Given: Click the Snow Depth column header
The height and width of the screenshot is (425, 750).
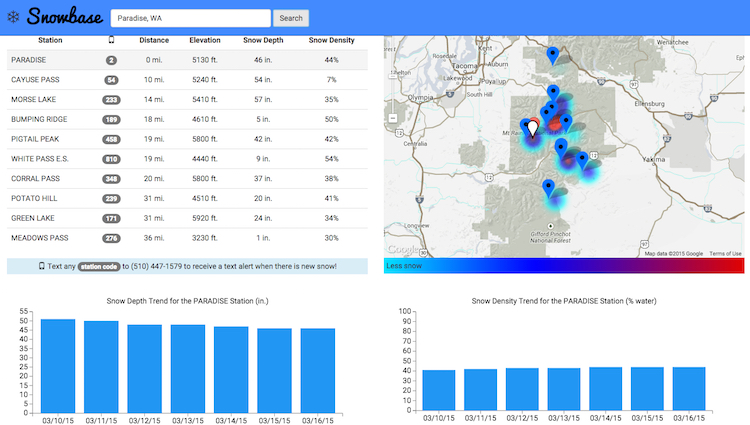Looking at the screenshot, I should pos(263,40).
